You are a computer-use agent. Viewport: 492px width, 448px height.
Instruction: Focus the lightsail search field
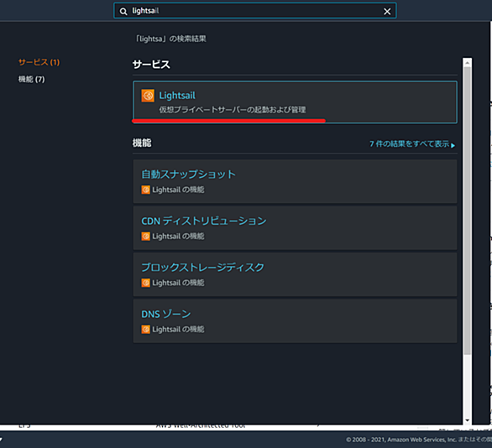(254, 11)
